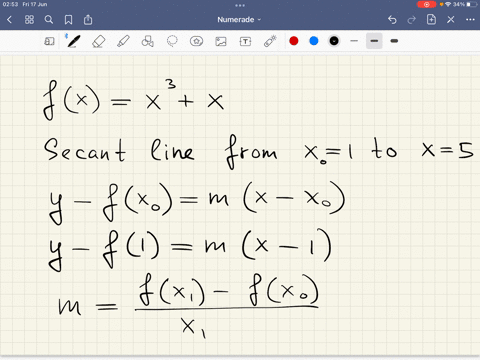The height and width of the screenshot is (360, 480).
Task: Open the Elements sticker tool
Action: coord(196,41)
